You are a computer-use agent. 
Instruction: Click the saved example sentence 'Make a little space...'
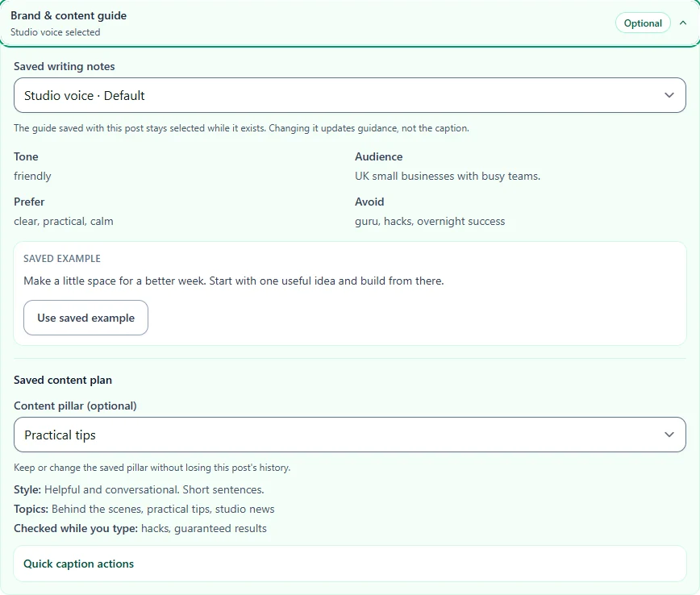click(x=234, y=281)
